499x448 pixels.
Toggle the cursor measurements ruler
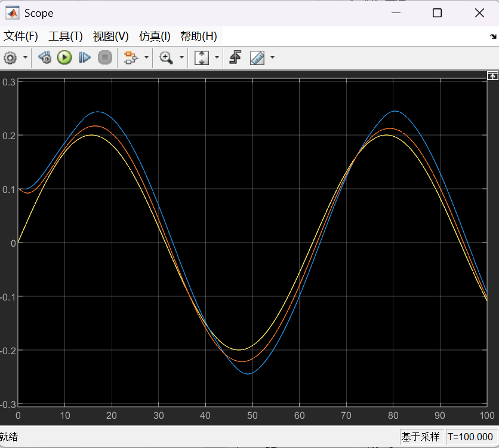click(257, 58)
